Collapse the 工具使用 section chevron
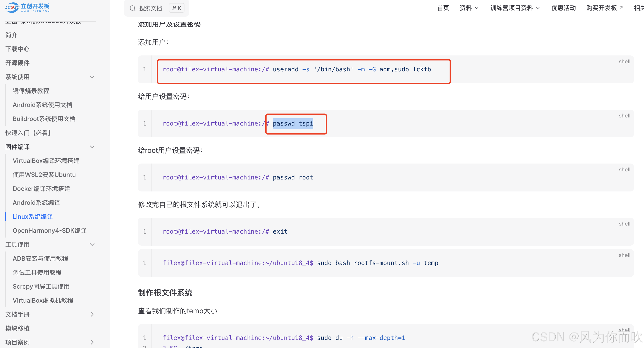This screenshot has width=644, height=348. 92,245
